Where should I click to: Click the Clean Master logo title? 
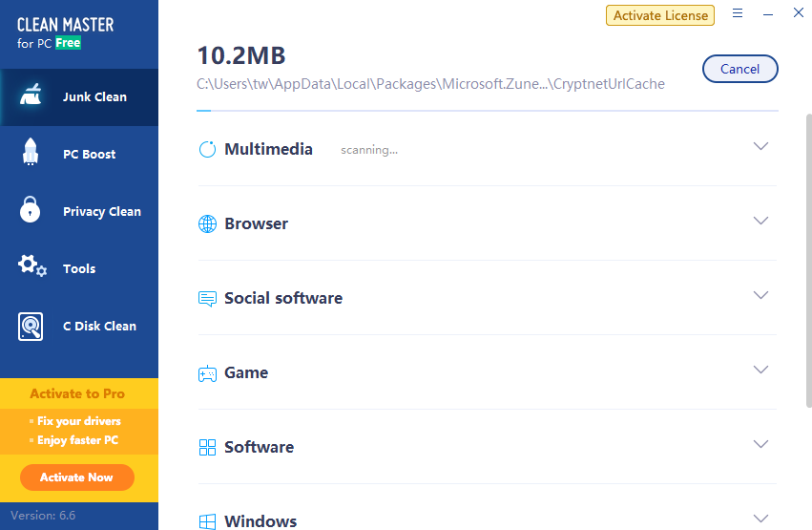coord(65,25)
